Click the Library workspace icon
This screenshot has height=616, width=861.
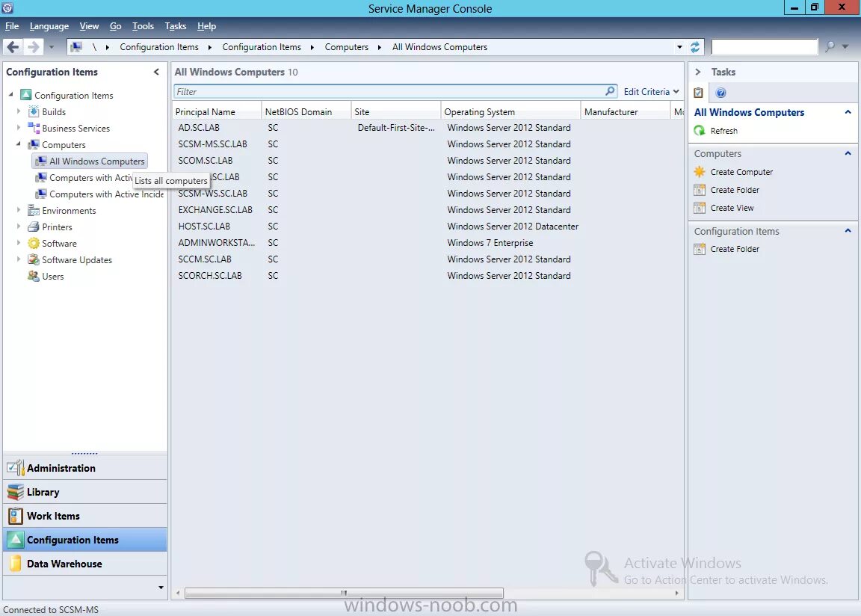pos(16,492)
